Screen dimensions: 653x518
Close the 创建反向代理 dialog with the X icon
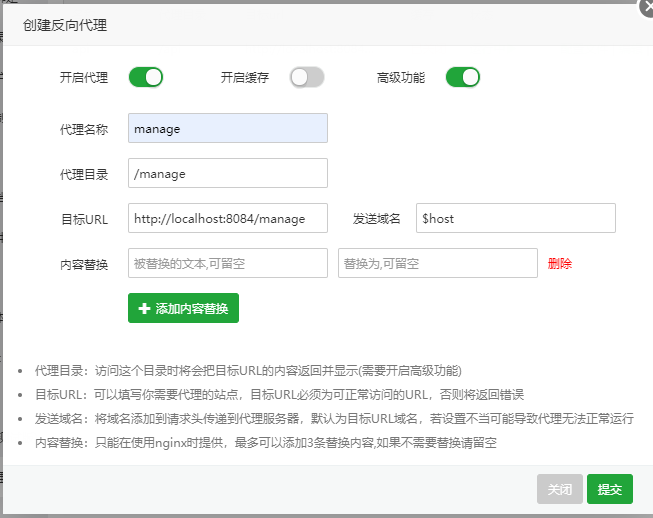point(647,8)
